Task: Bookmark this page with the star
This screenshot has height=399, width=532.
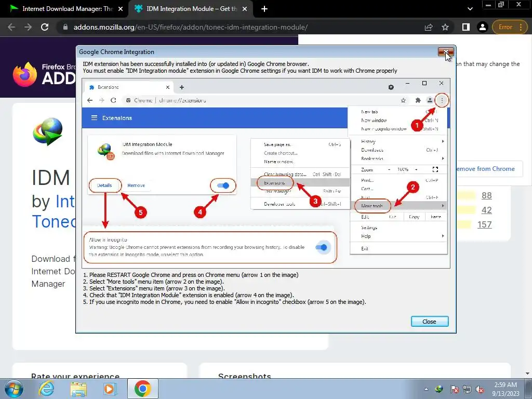Action: tap(445, 27)
